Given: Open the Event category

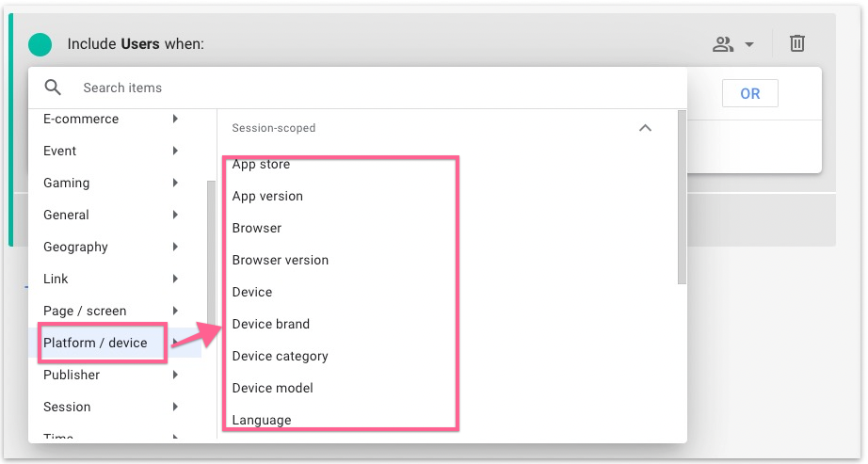Looking at the screenshot, I should click(60, 151).
